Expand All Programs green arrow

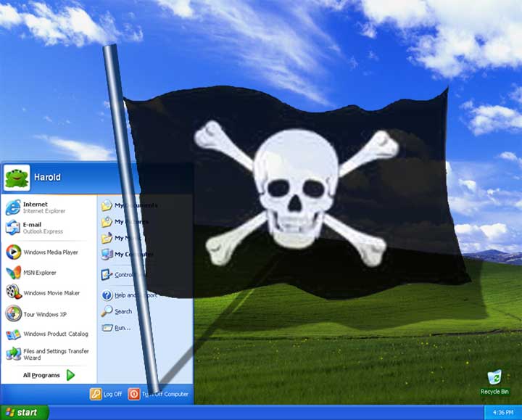click(x=70, y=375)
